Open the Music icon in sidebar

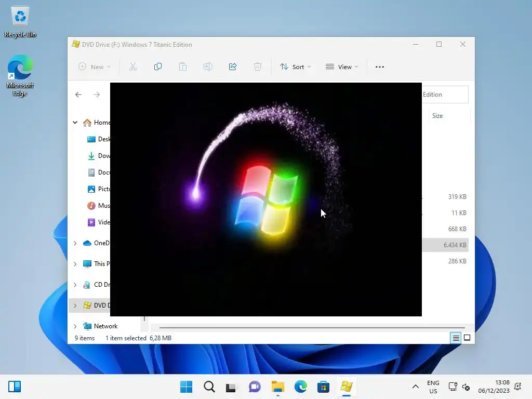[91, 206]
